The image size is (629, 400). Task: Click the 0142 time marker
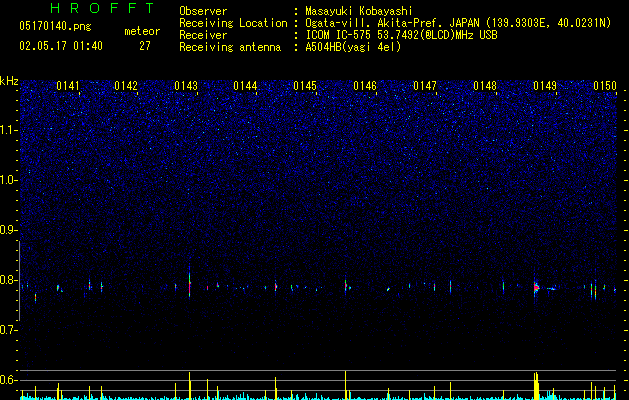[x=126, y=86]
